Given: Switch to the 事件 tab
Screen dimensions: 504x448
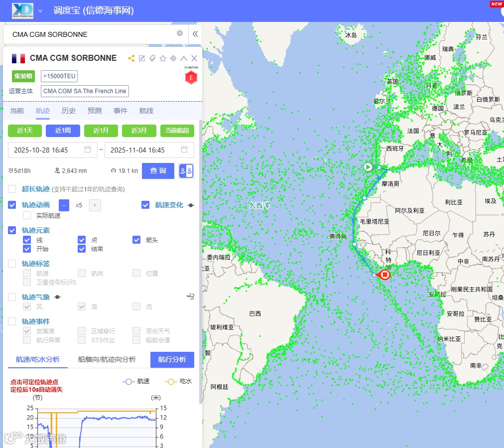Looking at the screenshot, I should [x=121, y=111].
